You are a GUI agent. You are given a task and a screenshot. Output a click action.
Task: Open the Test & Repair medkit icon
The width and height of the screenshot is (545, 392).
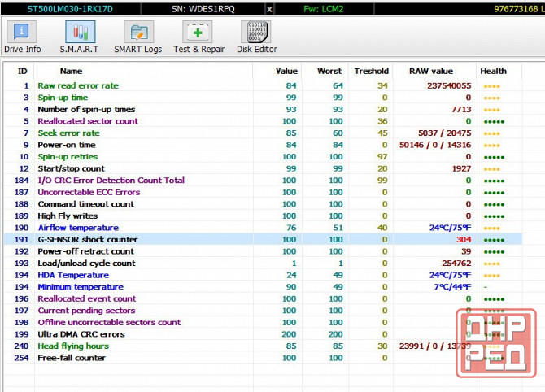click(198, 32)
